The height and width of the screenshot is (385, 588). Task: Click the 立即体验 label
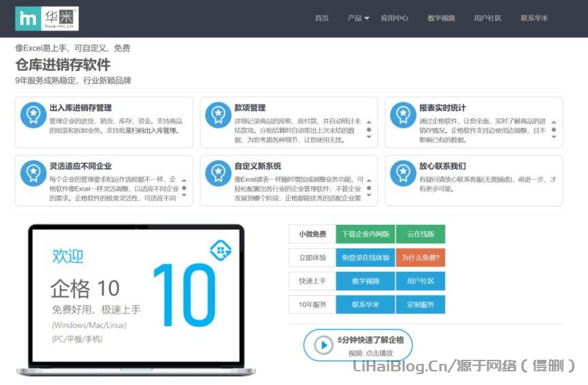tap(312, 258)
